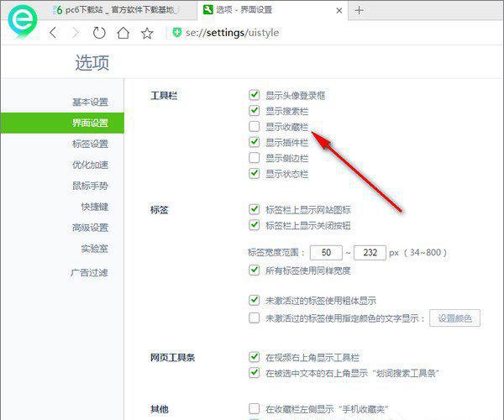504x420 pixels.
Task: Click the 设置颜色 button
Action: click(454, 318)
